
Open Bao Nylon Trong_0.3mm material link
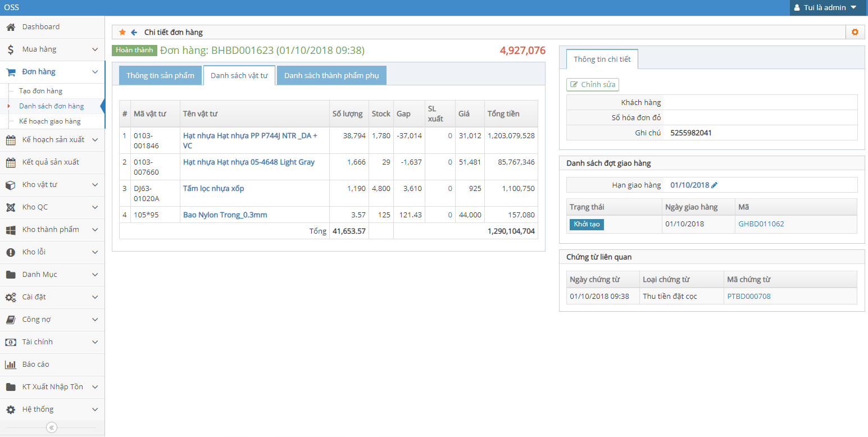225,215
